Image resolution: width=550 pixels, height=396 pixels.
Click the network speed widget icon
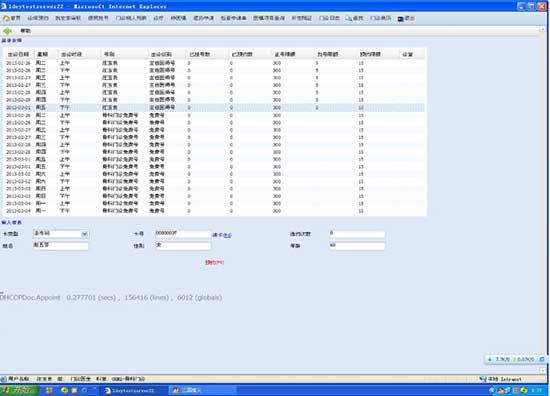pyautogui.click(x=542, y=359)
